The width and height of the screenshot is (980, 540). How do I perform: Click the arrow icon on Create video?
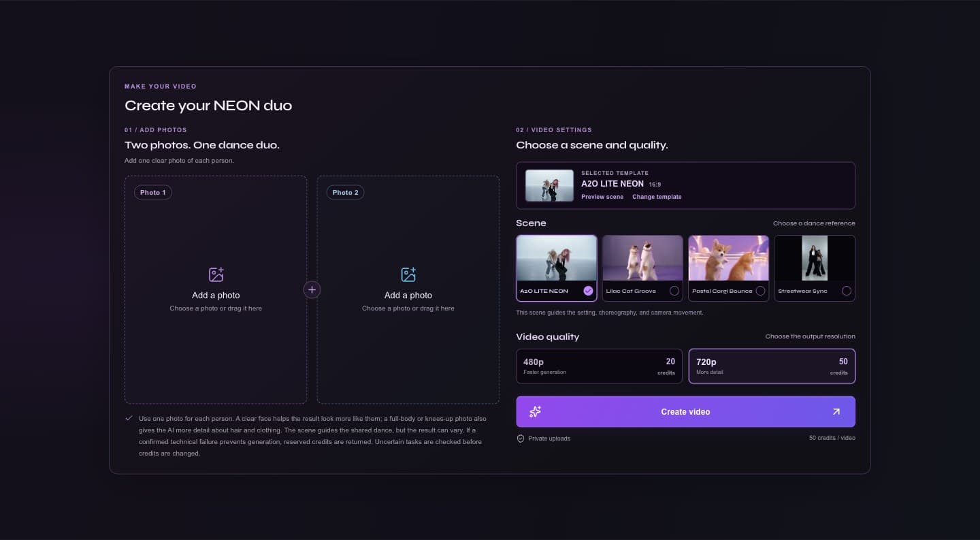click(836, 412)
